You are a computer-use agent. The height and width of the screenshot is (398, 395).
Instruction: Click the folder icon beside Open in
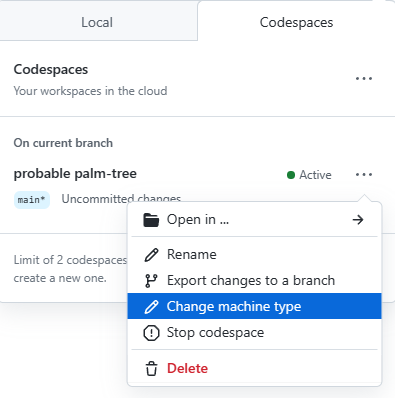(151, 220)
